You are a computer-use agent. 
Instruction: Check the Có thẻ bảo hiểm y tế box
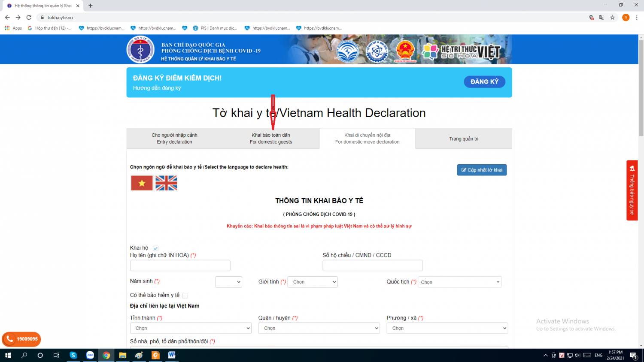185,296
